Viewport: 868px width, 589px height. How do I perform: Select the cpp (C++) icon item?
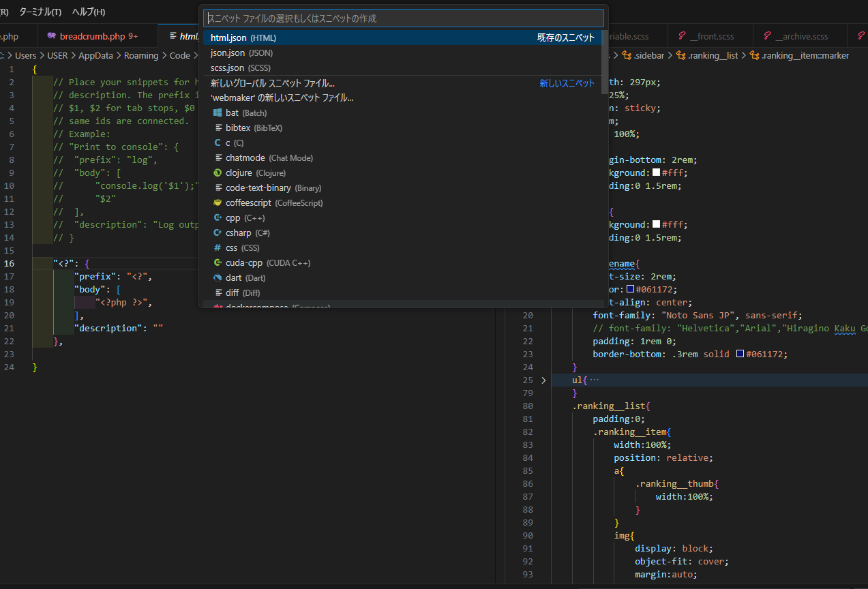coord(218,218)
